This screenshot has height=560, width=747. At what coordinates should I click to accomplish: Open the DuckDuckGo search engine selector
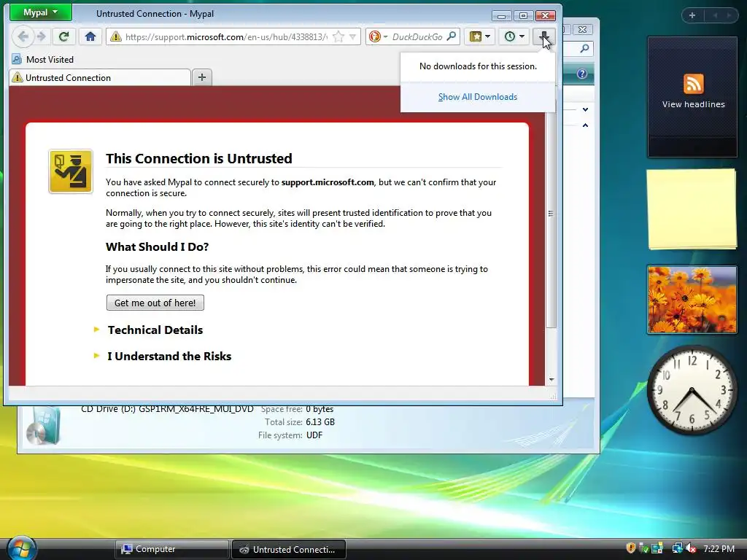click(379, 36)
